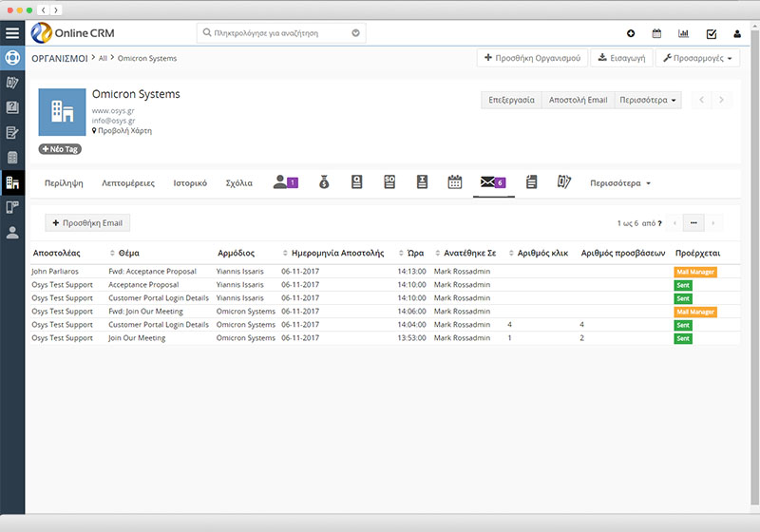
Task: Click the page jump ellipsis button
Action: click(693, 223)
